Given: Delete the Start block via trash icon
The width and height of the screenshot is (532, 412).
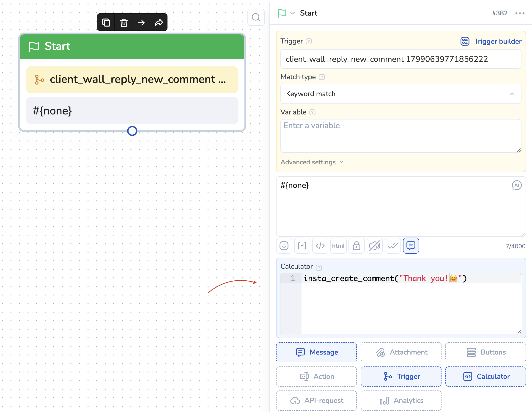Looking at the screenshot, I should point(124,23).
